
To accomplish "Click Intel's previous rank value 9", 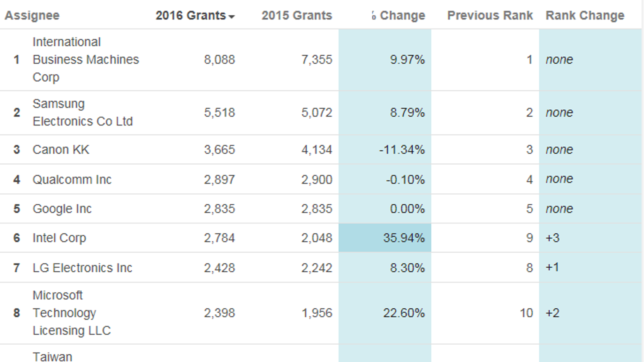I will click(x=529, y=238).
